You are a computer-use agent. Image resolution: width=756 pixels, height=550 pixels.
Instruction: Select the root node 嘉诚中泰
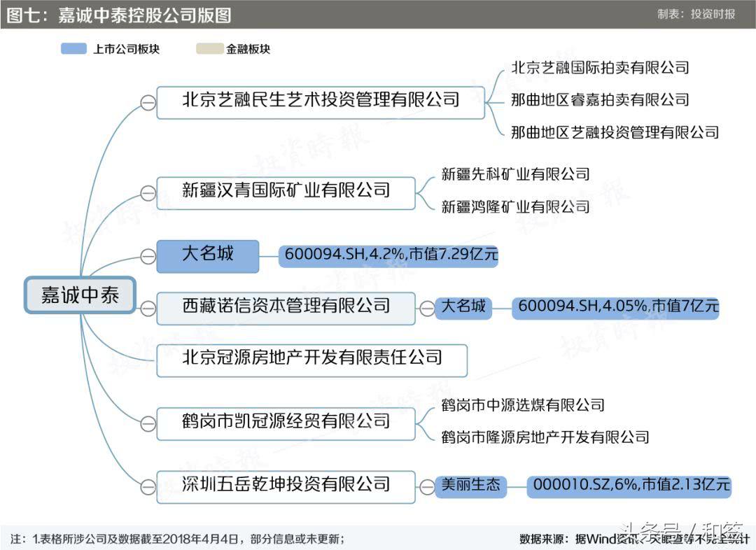click(x=80, y=295)
